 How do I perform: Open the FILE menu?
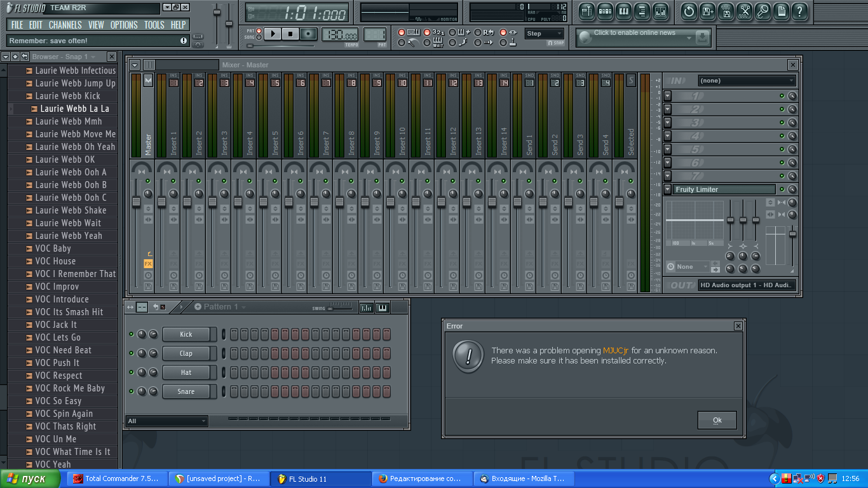pos(17,25)
